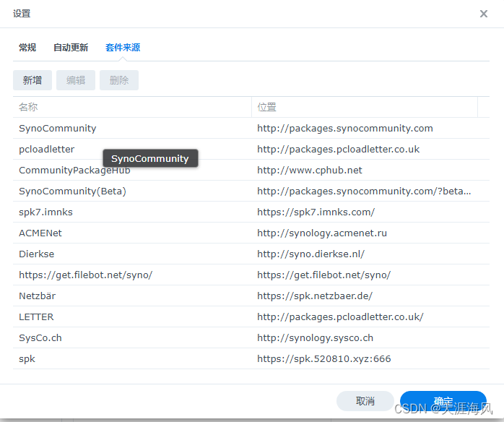Click location http://packages.pcloadletter.co.uk without trailing slash

(x=338, y=150)
